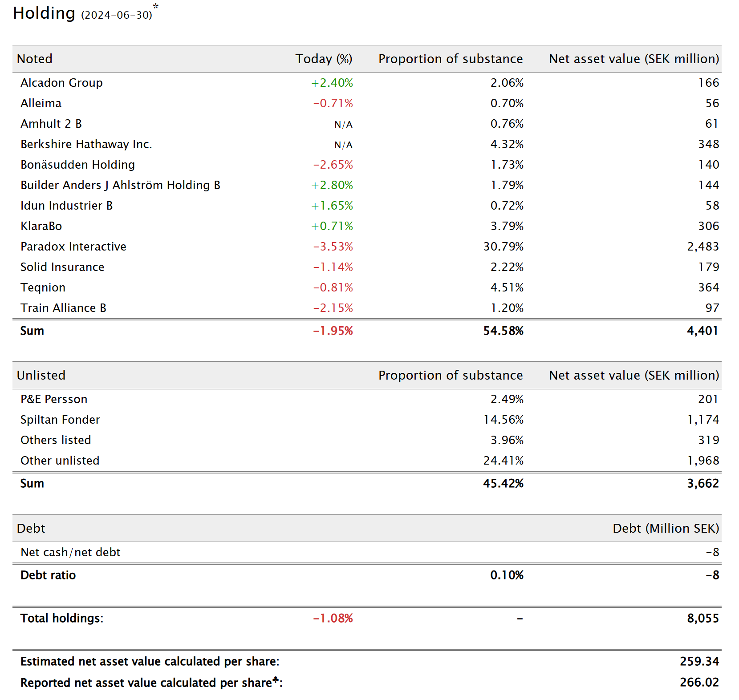
Task: Click the Noted column header
Action: [35, 59]
